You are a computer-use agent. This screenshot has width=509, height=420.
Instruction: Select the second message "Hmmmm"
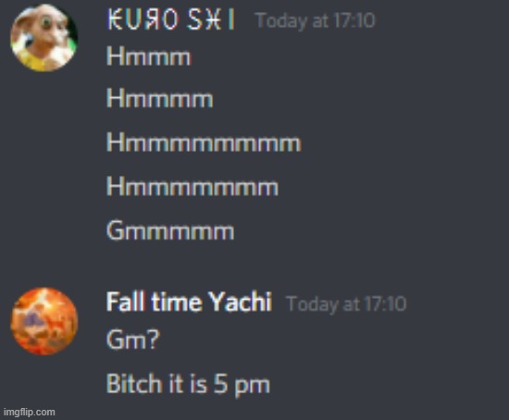pyautogui.click(x=160, y=98)
